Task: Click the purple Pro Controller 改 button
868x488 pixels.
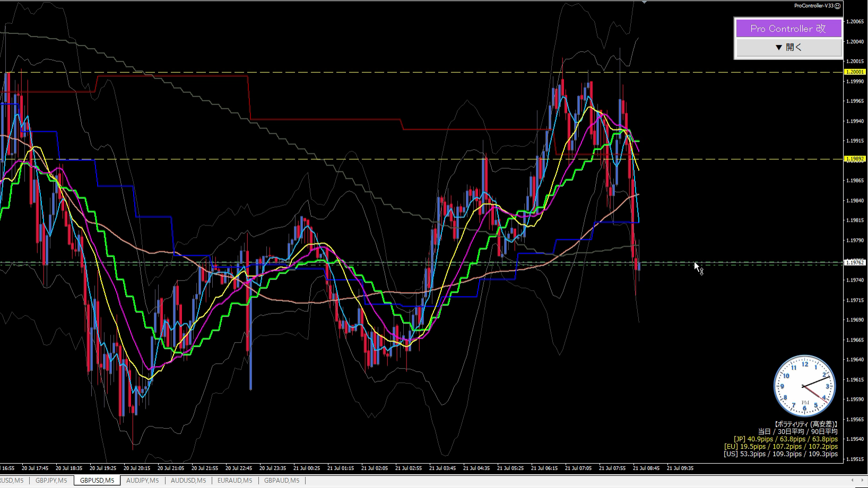Action: pyautogui.click(x=788, y=29)
